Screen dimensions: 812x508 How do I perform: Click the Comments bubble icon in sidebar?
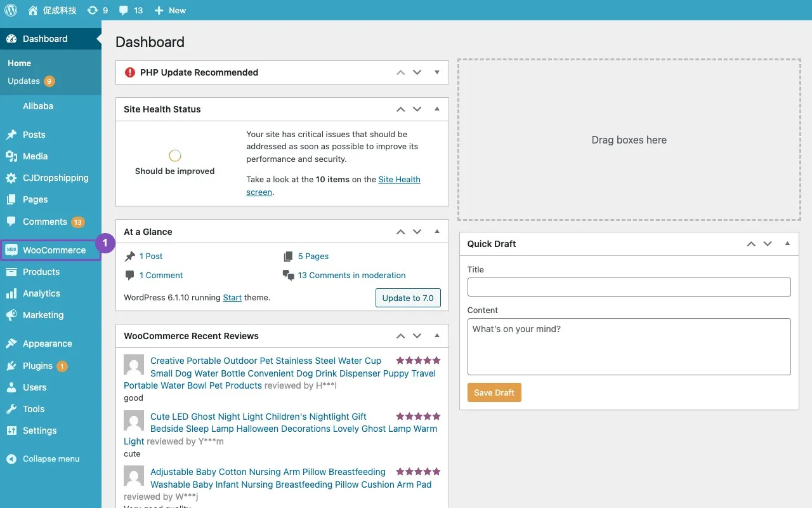coord(11,222)
